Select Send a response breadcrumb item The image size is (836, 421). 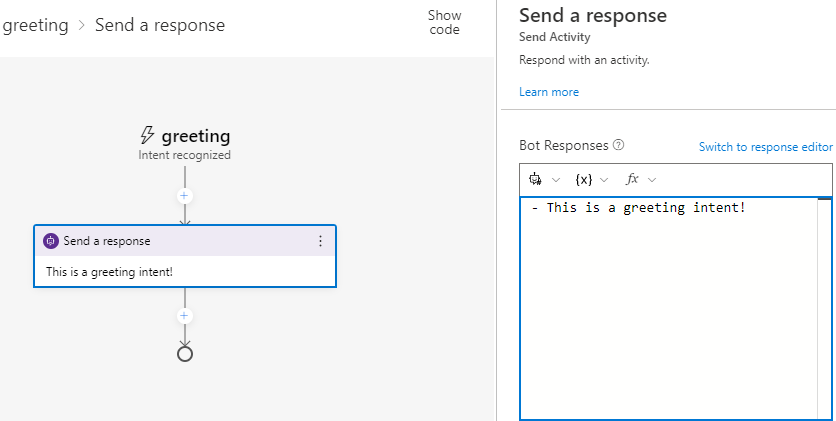160,25
